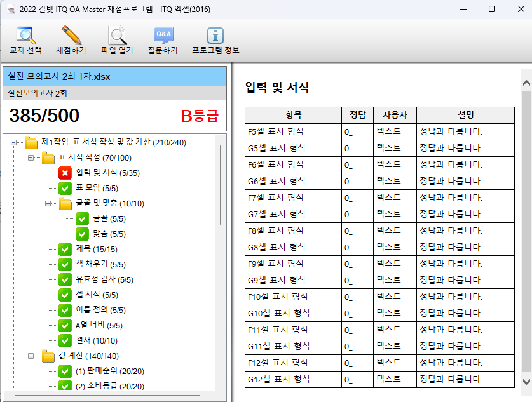Select 유효성 검사 (5/5) tree item
The height and width of the screenshot is (402, 532).
coord(104,279)
